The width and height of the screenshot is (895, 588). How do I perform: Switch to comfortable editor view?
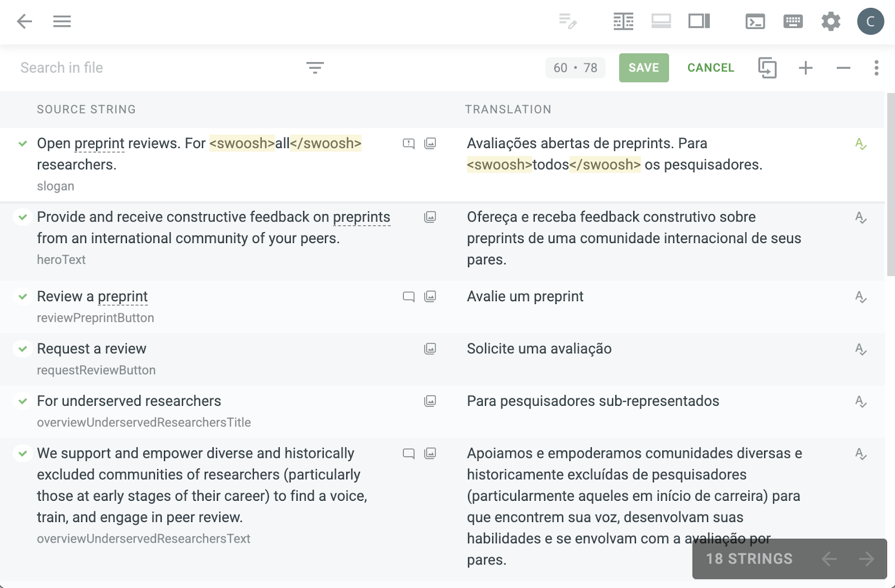tap(661, 22)
